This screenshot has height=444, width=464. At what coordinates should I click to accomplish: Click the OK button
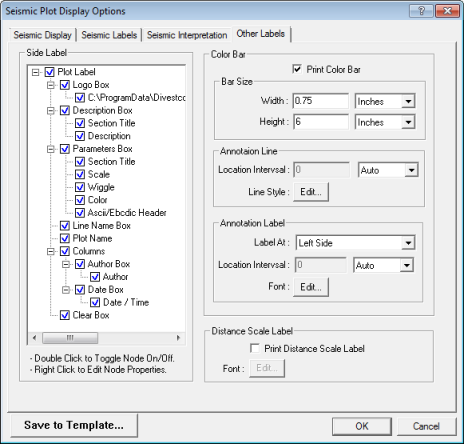362,426
